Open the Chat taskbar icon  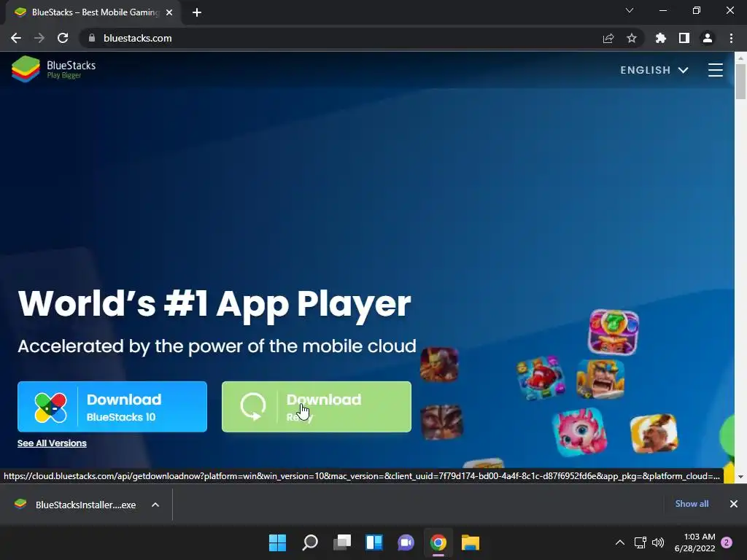coord(406,542)
